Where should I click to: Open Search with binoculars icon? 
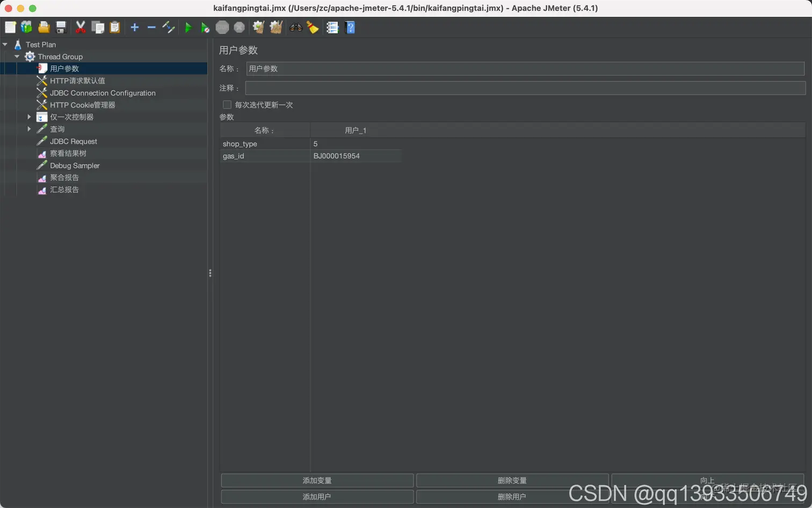click(x=296, y=27)
